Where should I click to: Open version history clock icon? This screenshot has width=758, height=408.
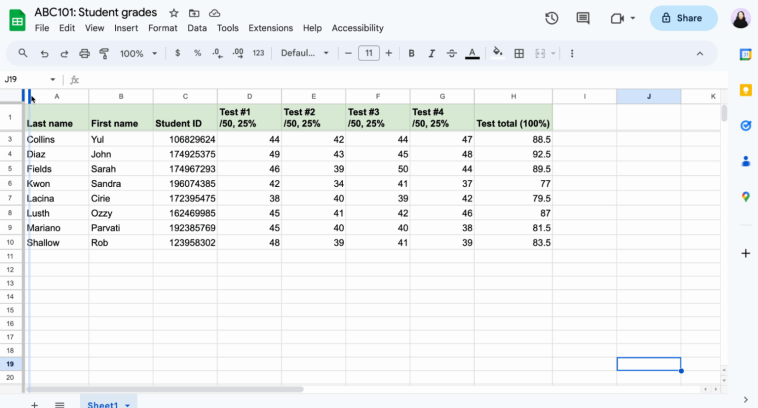[x=551, y=18]
